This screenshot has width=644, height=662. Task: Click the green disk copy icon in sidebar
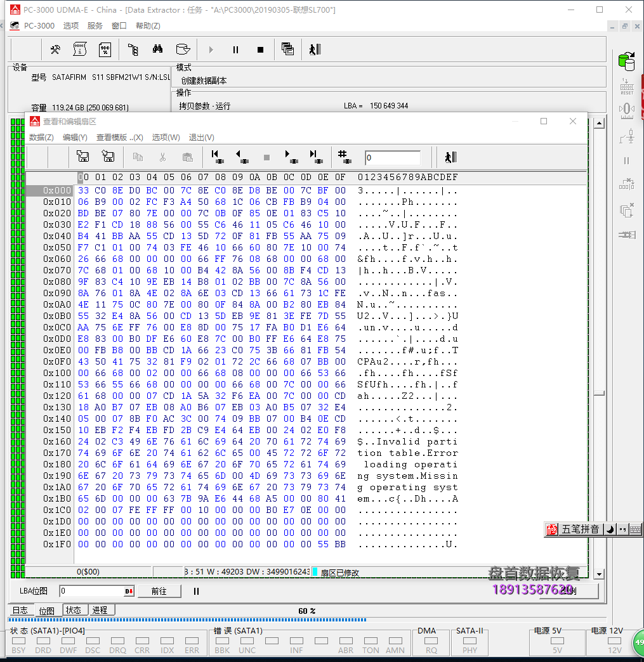(x=627, y=62)
